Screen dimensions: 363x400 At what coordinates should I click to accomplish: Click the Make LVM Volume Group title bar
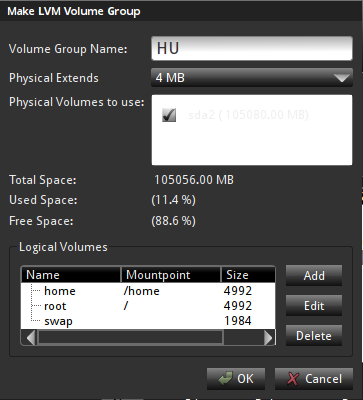pos(181,11)
